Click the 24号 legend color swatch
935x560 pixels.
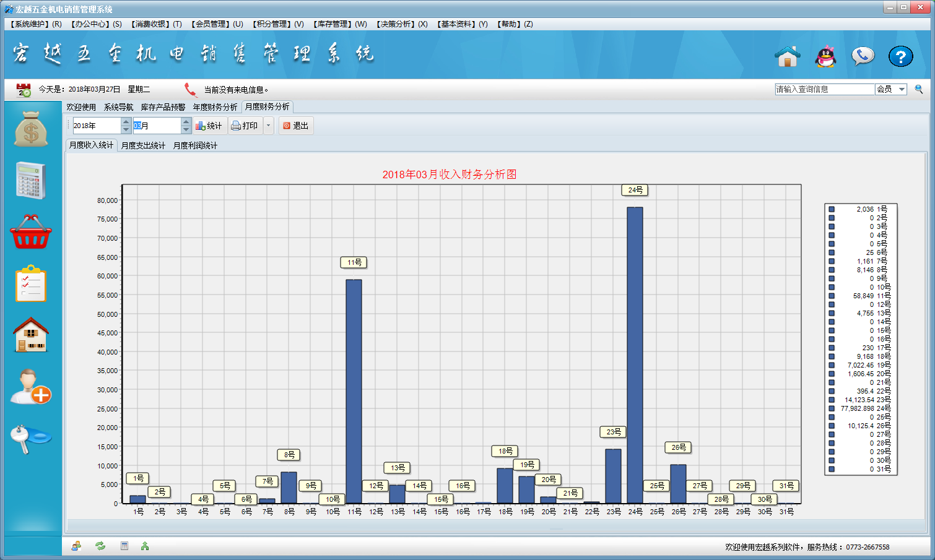[x=832, y=408]
